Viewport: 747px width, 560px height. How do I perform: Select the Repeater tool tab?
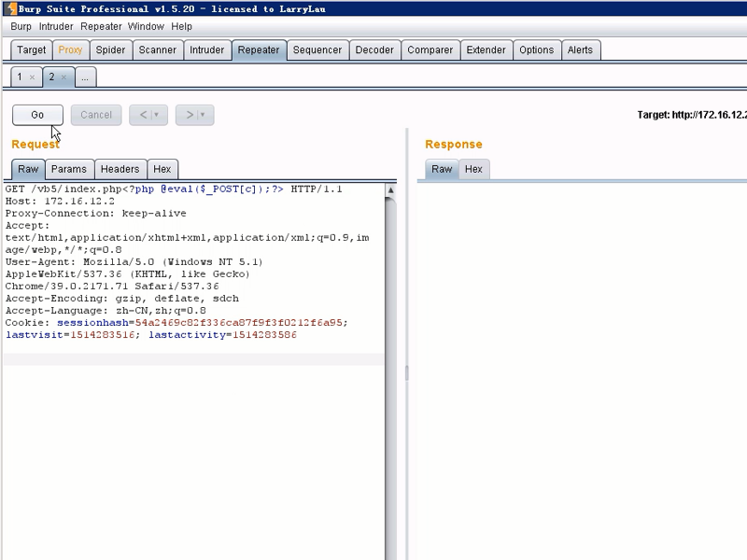pyautogui.click(x=259, y=50)
